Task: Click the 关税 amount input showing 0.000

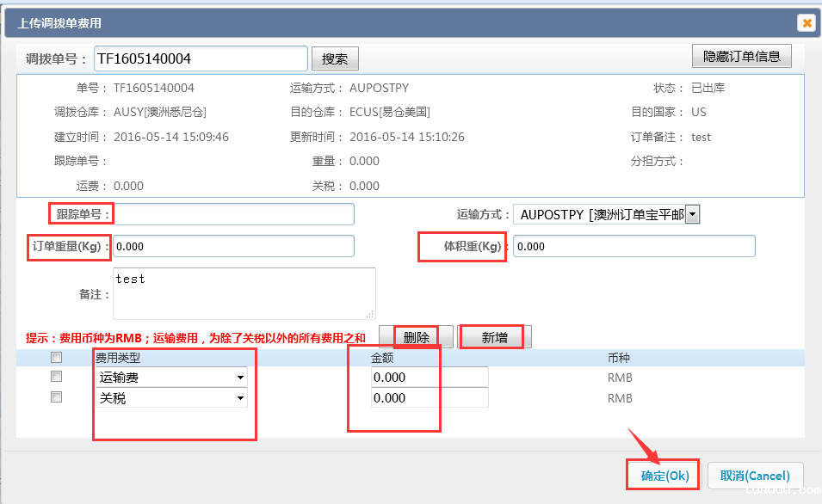Action: coord(430,397)
